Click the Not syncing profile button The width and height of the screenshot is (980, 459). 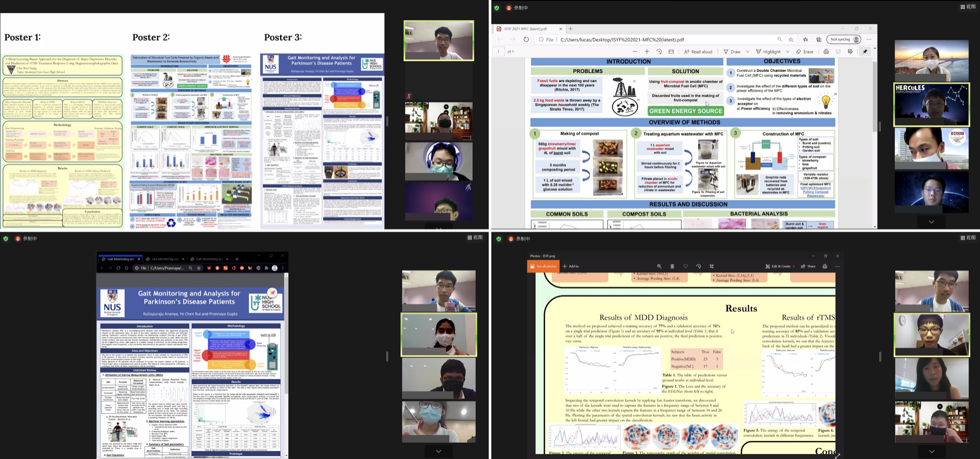(844, 39)
